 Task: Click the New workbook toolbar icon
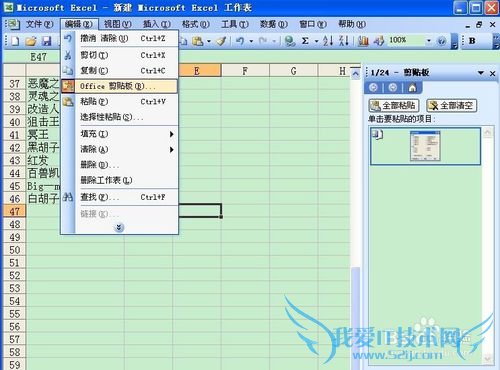tap(15, 41)
